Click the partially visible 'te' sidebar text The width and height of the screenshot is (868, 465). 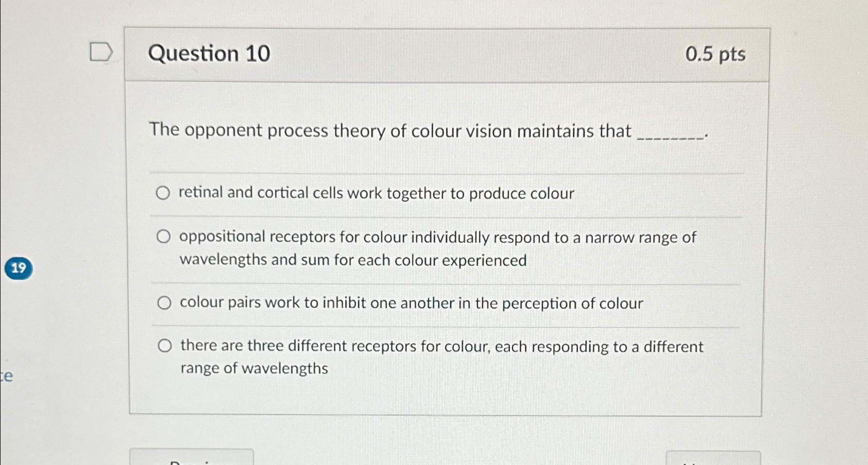(6, 376)
